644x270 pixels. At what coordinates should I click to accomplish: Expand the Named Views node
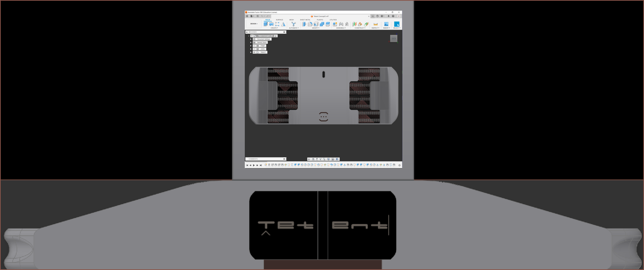coord(251,42)
